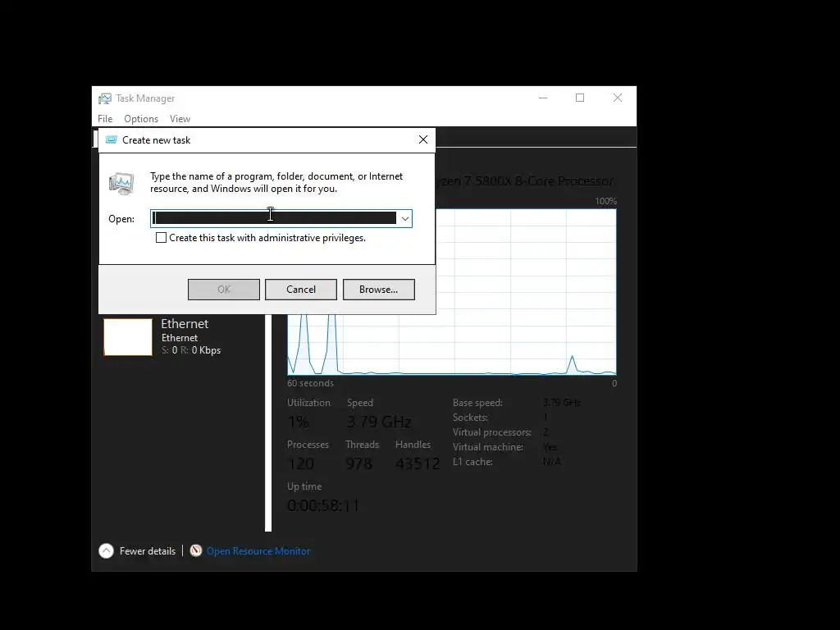Click the Run computer icon in dialog
Viewport: 840px width, 630px height.
121,183
